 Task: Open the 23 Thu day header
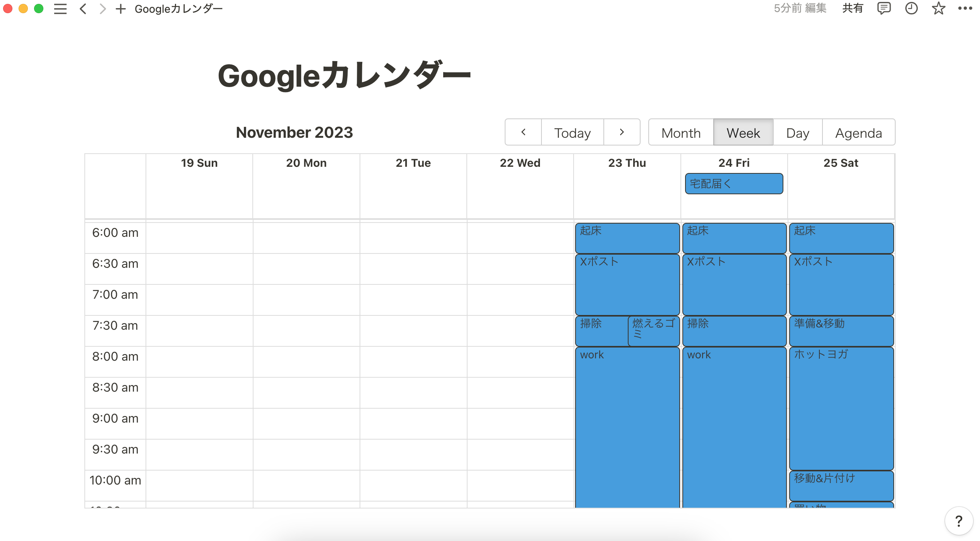pos(627,163)
